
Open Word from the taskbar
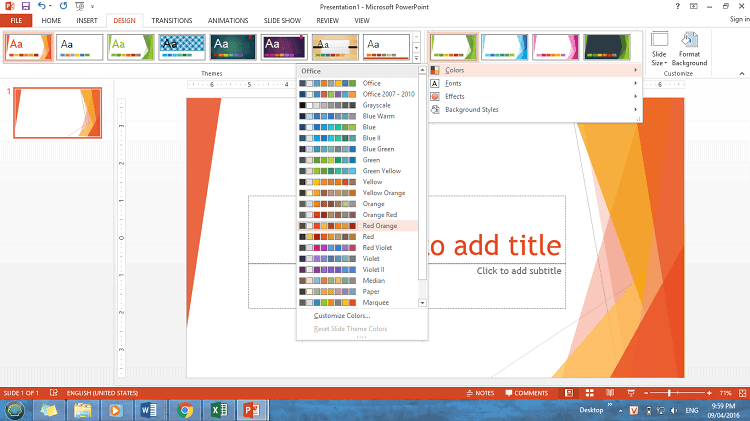(149, 410)
